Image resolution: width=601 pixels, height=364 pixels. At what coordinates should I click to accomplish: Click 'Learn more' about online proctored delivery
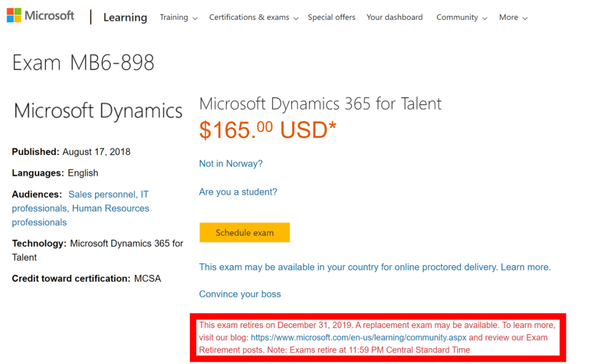click(525, 267)
